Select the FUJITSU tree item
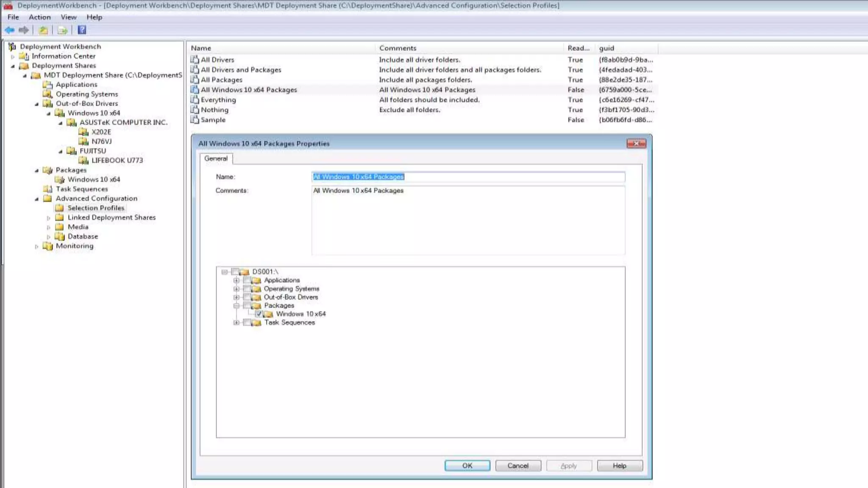 pyautogui.click(x=93, y=151)
